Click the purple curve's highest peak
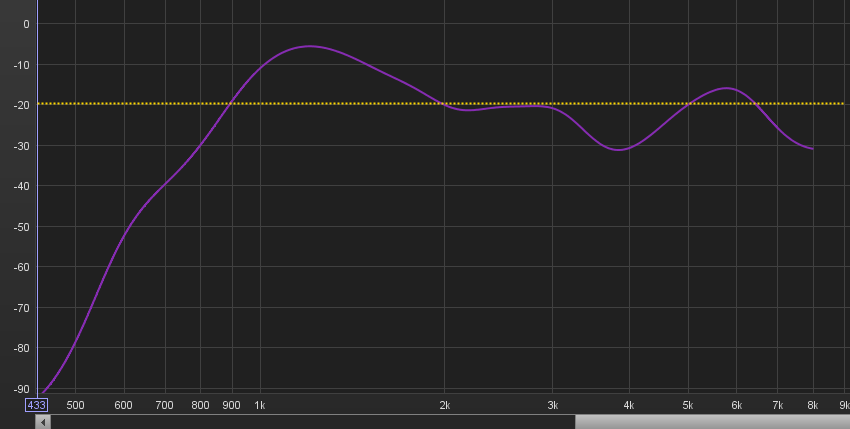This screenshot has width=850, height=429. (310, 47)
